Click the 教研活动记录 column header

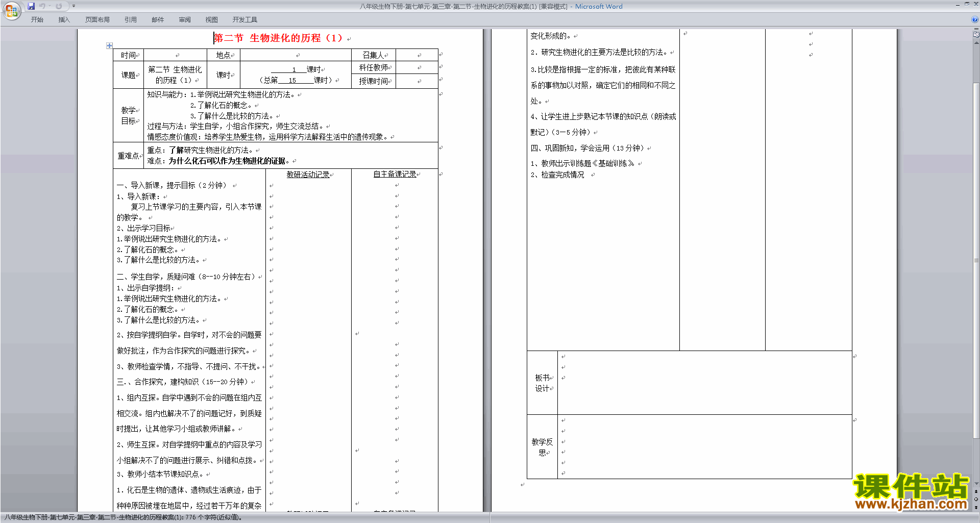(x=308, y=175)
